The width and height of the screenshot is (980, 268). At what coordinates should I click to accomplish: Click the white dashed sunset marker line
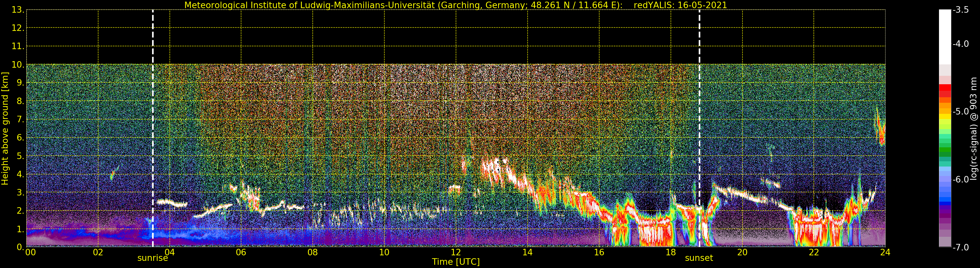[699, 128]
